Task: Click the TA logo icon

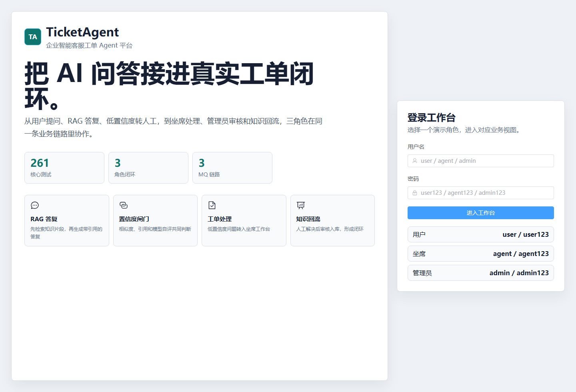Action: point(33,37)
